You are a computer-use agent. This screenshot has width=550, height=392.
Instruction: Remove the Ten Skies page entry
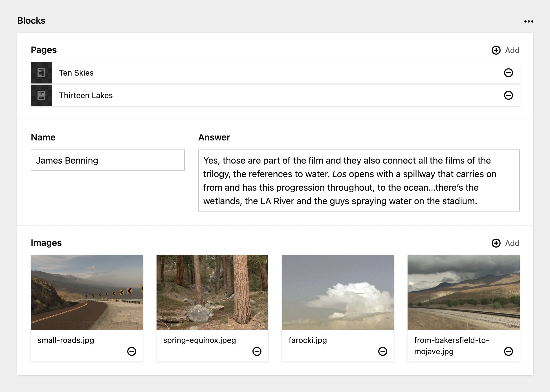coord(508,73)
